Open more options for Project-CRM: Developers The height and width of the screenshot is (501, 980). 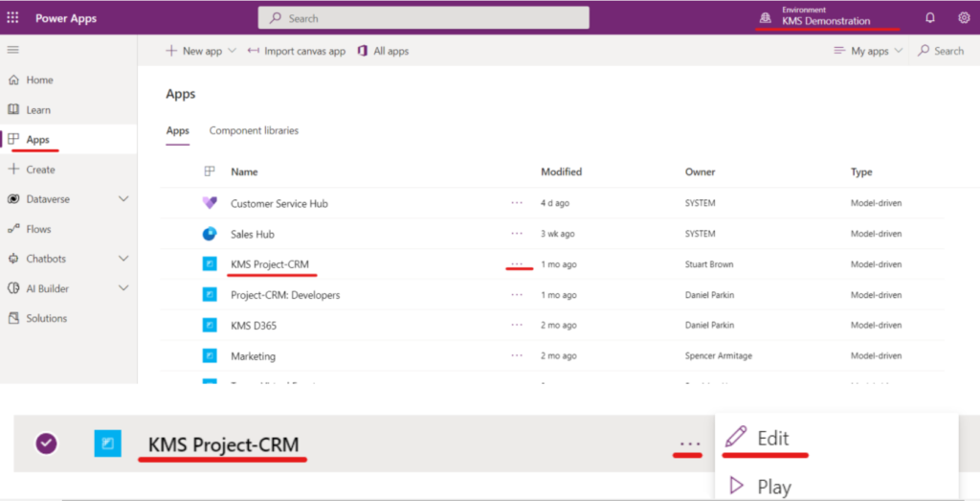tap(517, 294)
